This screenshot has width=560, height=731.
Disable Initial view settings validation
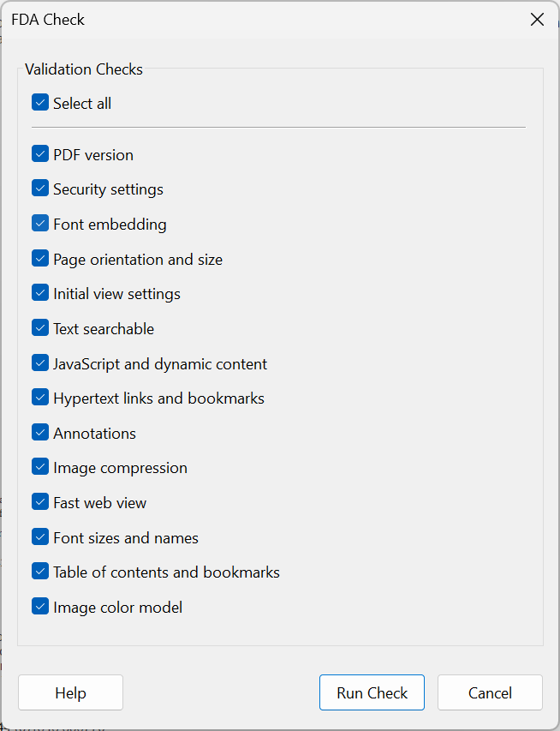click(39, 293)
